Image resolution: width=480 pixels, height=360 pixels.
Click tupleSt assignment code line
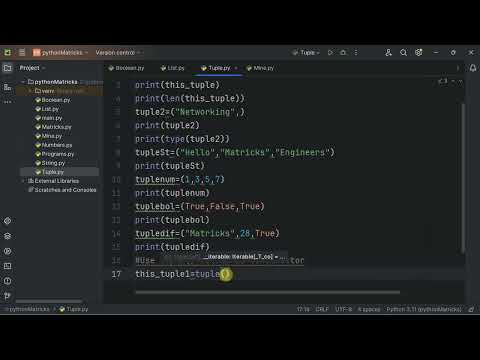pos(235,153)
